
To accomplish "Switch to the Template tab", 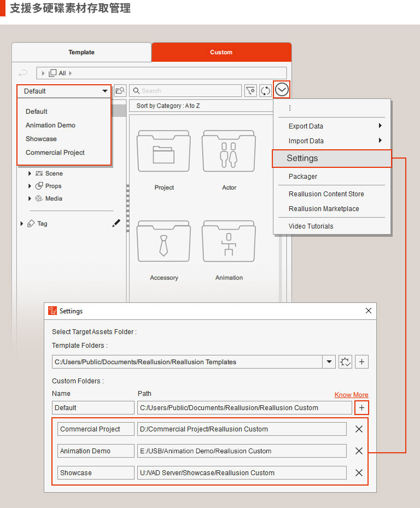I will [81, 52].
